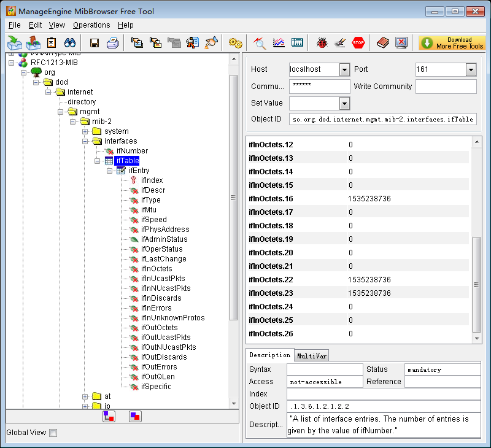Click the first yellow-folder SNMP toolbar icon
Image resolution: width=491 pixels, height=448 pixels.
pos(137,42)
